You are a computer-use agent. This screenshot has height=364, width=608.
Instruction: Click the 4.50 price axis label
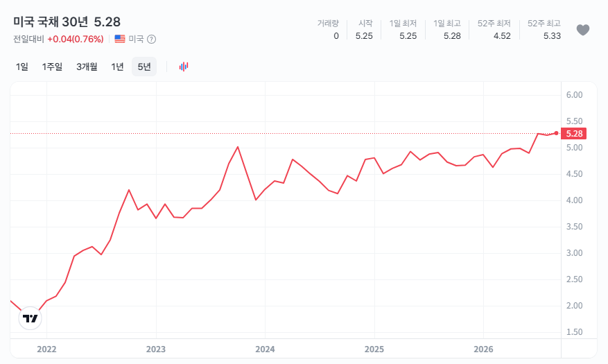pyautogui.click(x=574, y=174)
